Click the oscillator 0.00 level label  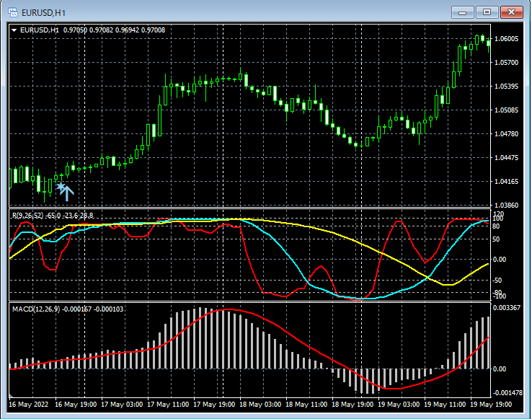(x=500, y=260)
